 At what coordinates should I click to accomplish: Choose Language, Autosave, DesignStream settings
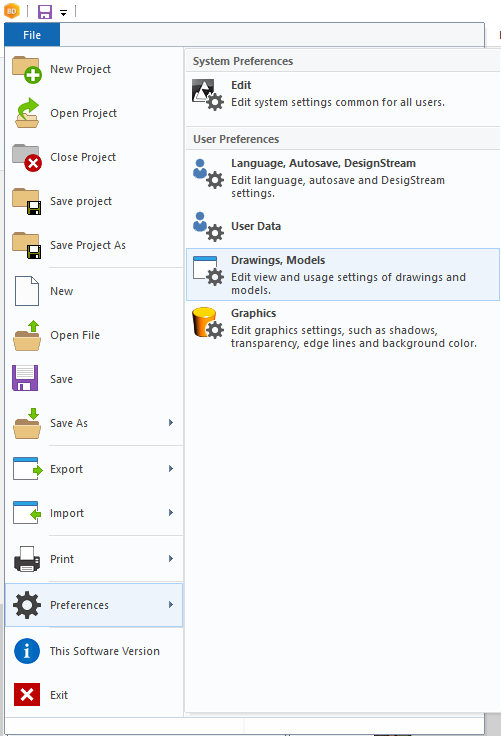pyautogui.click(x=343, y=178)
